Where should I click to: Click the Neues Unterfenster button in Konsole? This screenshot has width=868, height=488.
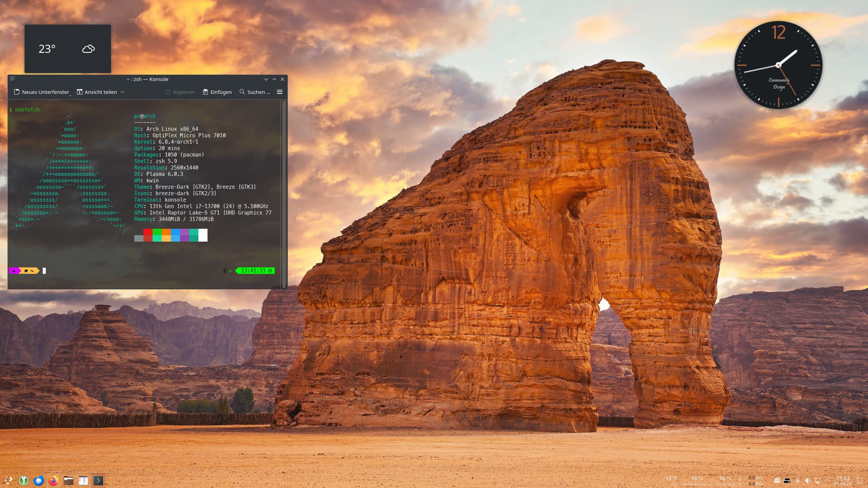[42, 92]
